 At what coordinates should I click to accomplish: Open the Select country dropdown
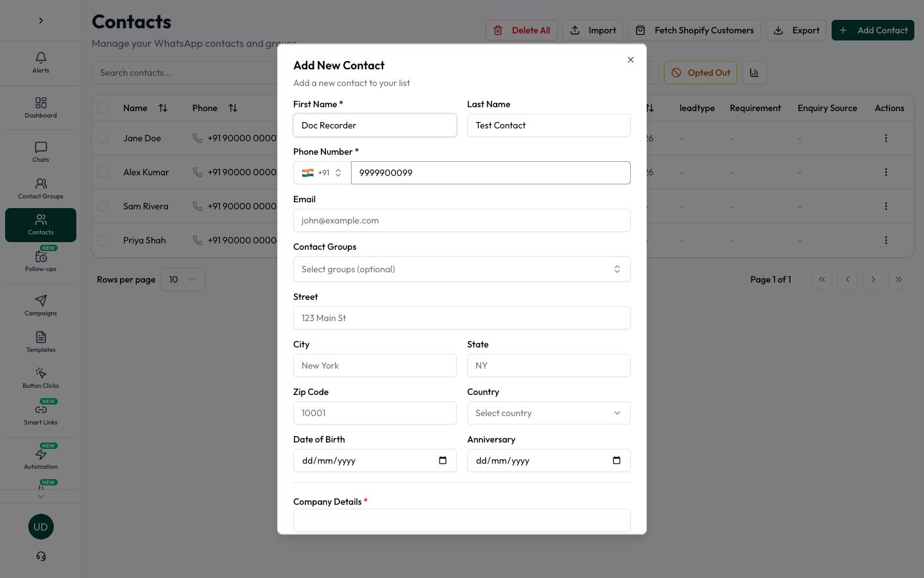[549, 413]
